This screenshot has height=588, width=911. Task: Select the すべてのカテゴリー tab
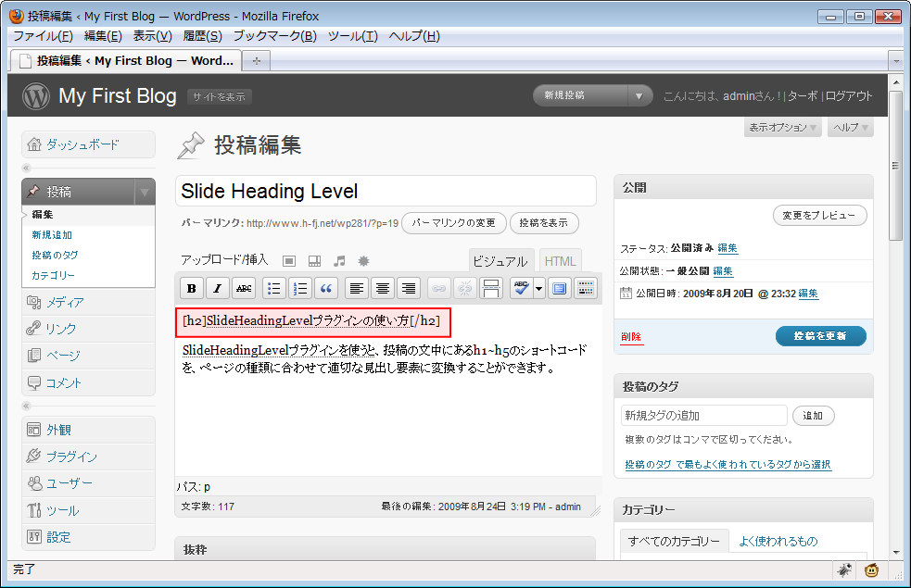click(x=674, y=542)
